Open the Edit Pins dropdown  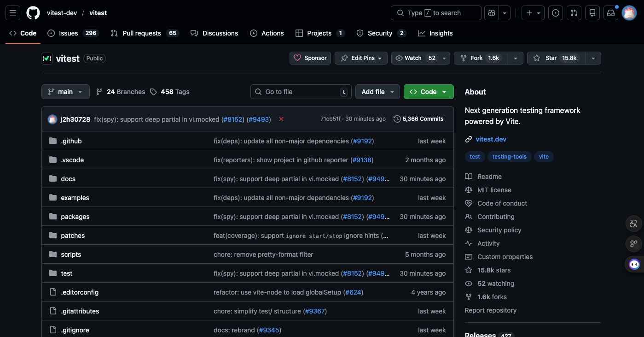tap(361, 58)
